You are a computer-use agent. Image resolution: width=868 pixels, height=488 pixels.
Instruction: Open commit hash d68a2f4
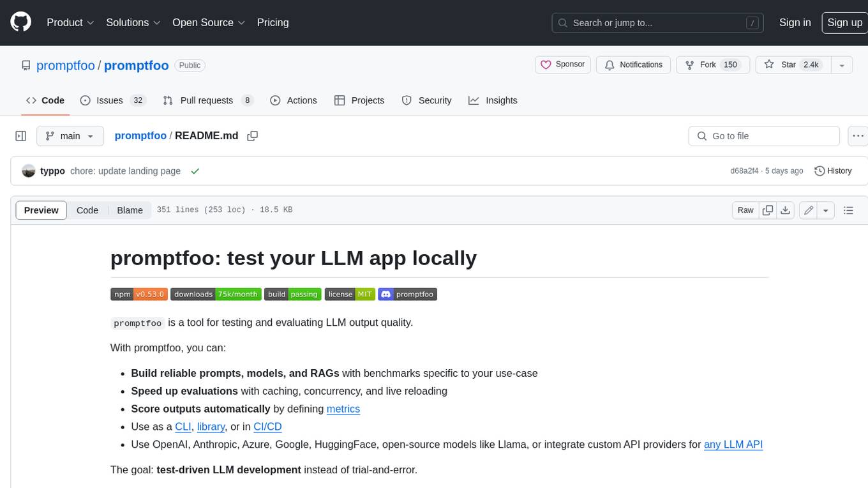click(744, 171)
